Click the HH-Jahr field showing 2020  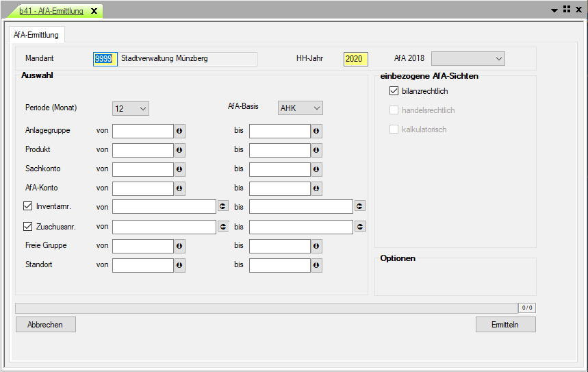point(355,59)
